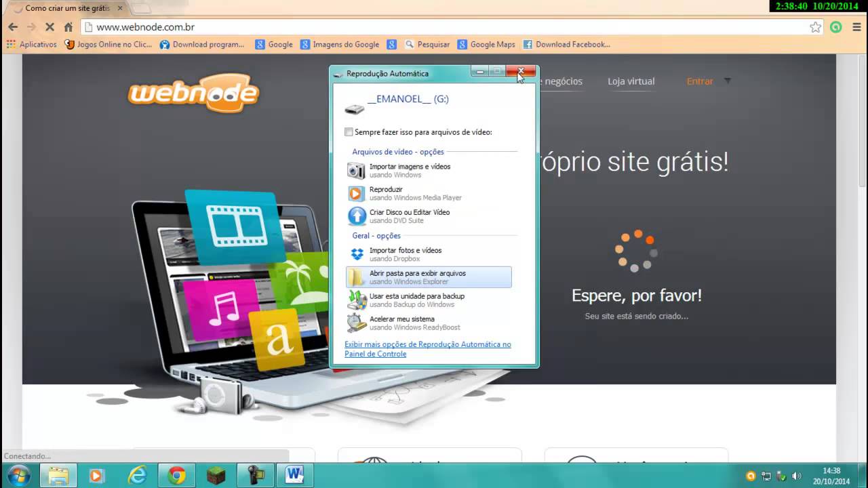Bookmark page with star icon
The width and height of the screenshot is (868, 488).
[x=815, y=27]
